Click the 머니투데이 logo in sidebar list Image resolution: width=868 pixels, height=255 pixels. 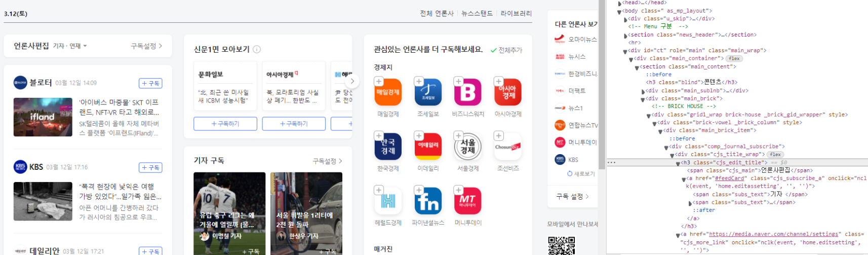(x=560, y=142)
